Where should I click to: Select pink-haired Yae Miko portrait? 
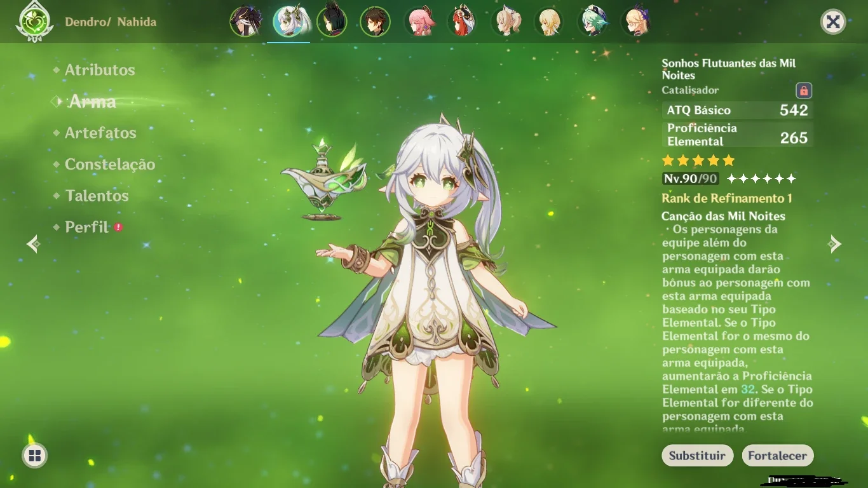419,22
